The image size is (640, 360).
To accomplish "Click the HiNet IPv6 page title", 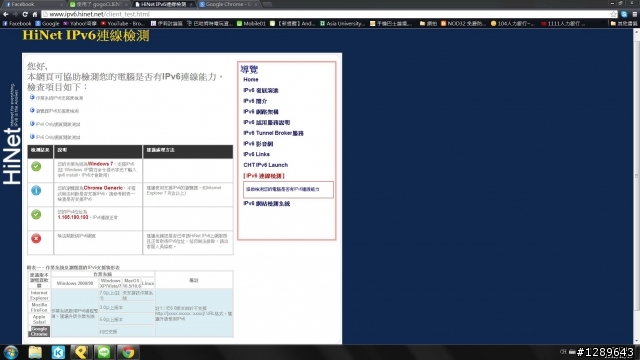I will click(x=86, y=36).
